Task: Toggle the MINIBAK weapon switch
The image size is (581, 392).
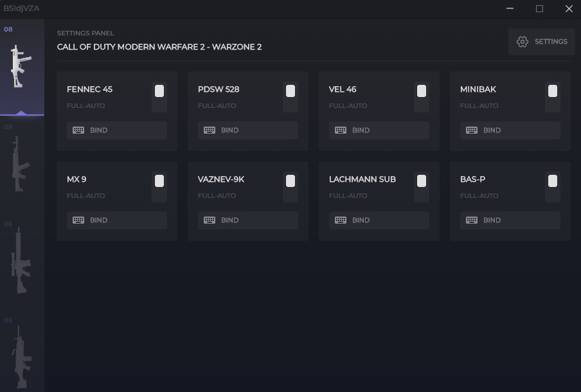Action: pyautogui.click(x=552, y=97)
